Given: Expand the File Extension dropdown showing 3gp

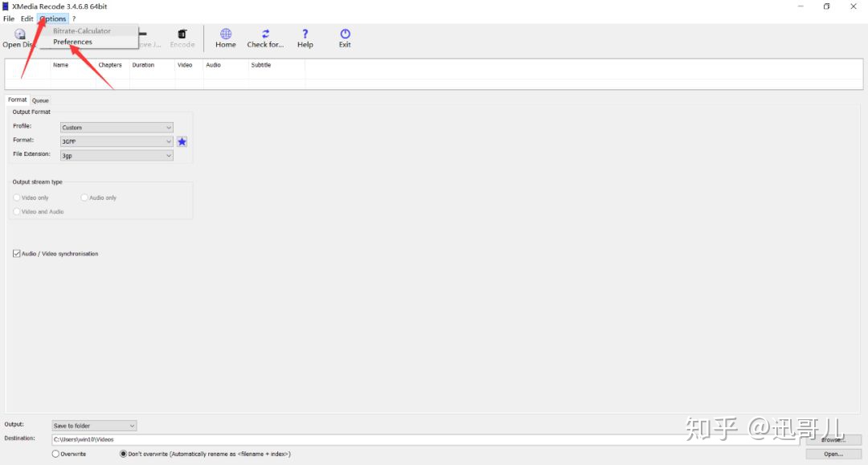Looking at the screenshot, I should click(x=117, y=156).
